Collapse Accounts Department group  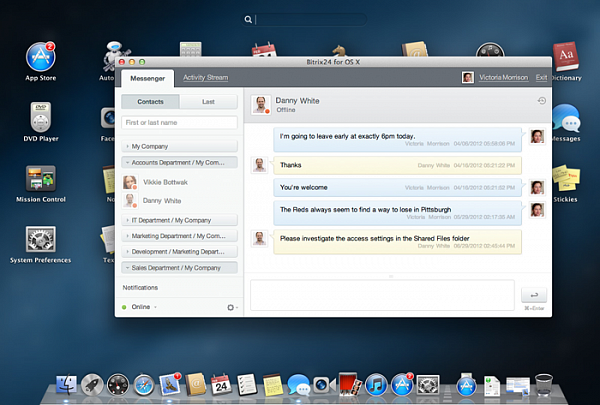tap(179, 162)
